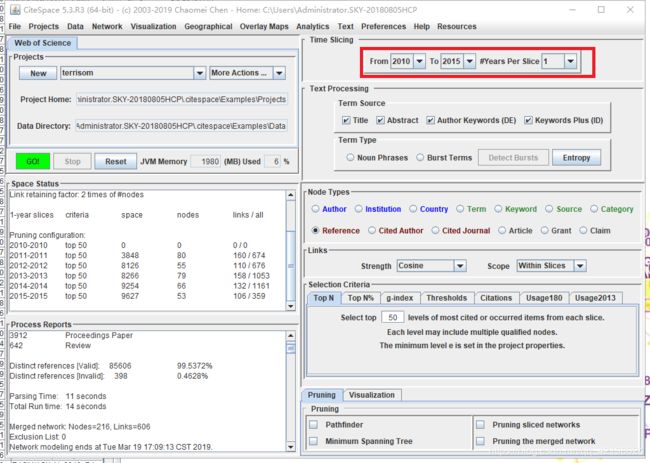Screen dimensions: 650x463
Task: Select the Author node type
Action: pyautogui.click(x=315, y=209)
